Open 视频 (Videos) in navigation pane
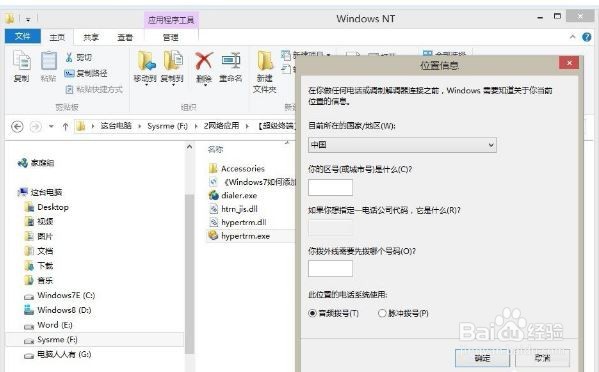This screenshot has width=599, height=372. [39, 222]
